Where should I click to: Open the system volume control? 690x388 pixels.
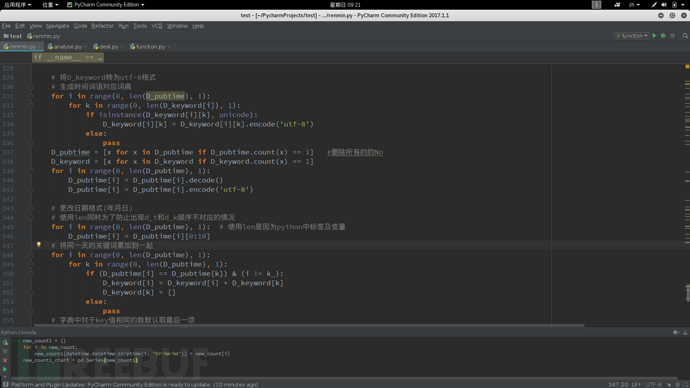pos(664,4)
